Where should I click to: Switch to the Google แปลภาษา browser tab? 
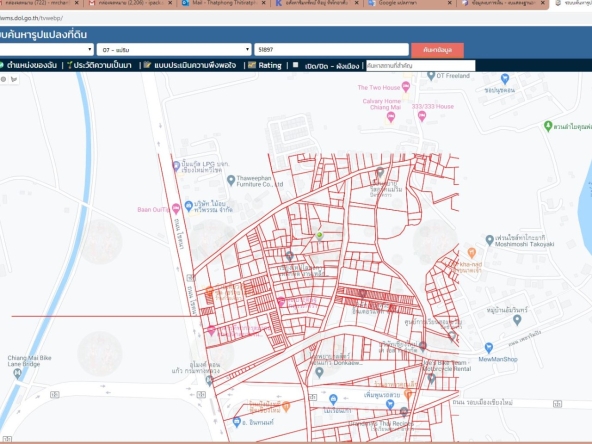click(409, 3)
